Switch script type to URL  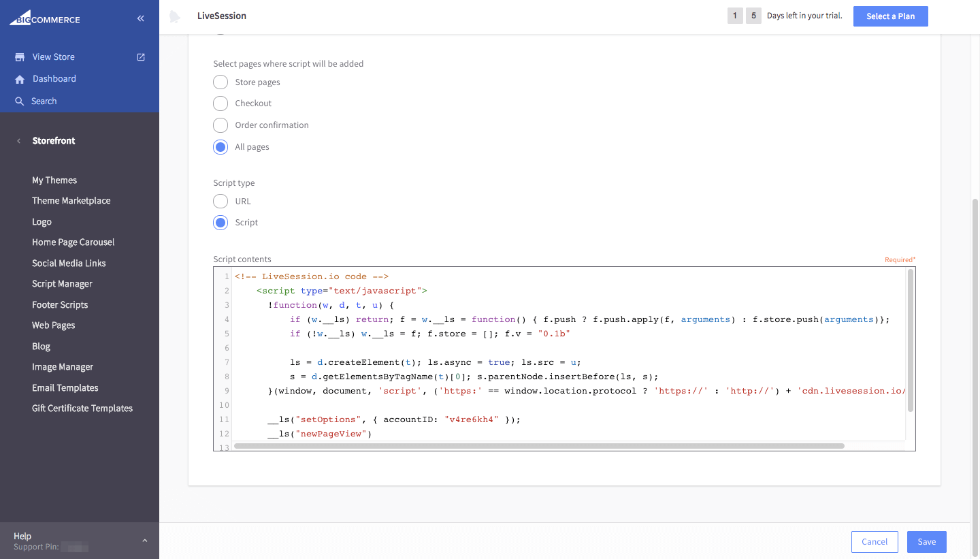click(x=220, y=201)
